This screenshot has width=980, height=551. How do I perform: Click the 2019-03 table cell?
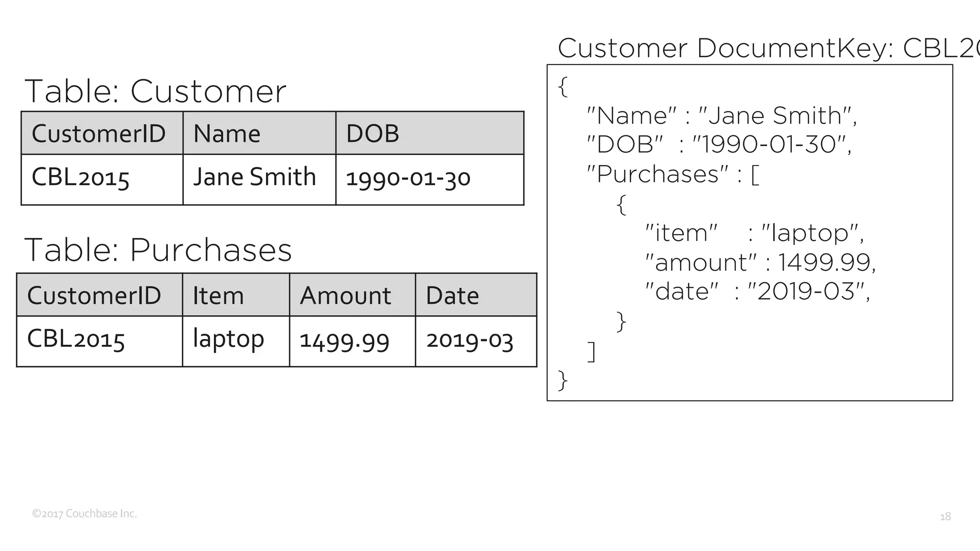pos(476,341)
